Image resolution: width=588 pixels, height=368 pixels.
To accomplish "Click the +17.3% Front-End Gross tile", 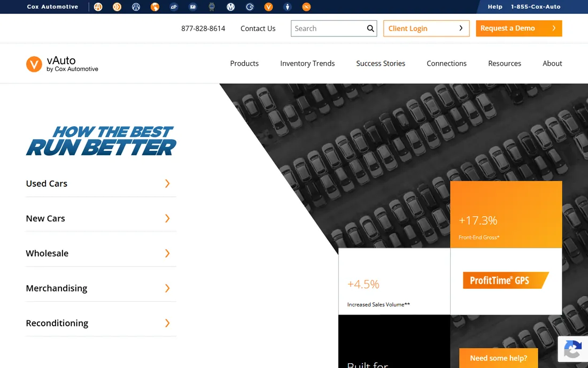I will pyautogui.click(x=506, y=214).
